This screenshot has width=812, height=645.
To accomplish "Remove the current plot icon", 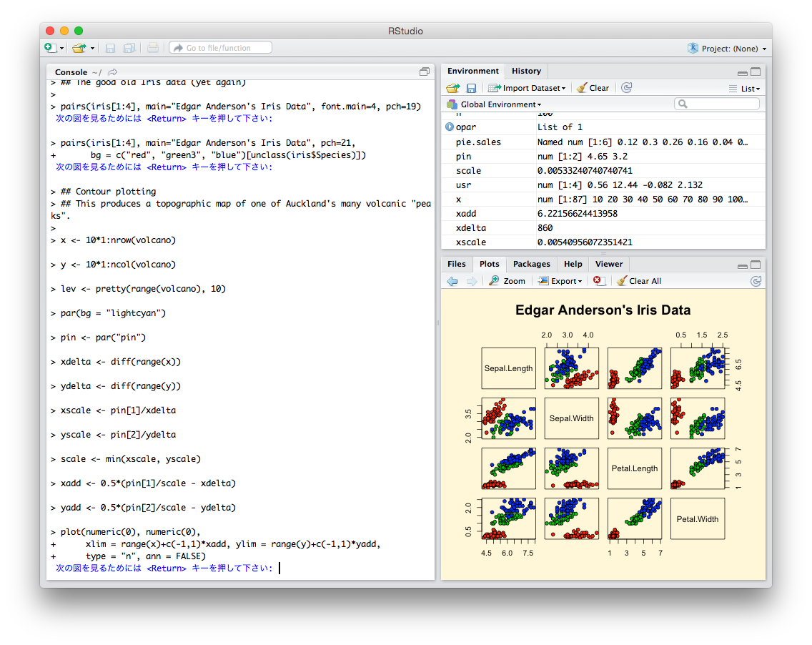I will pyautogui.click(x=599, y=281).
